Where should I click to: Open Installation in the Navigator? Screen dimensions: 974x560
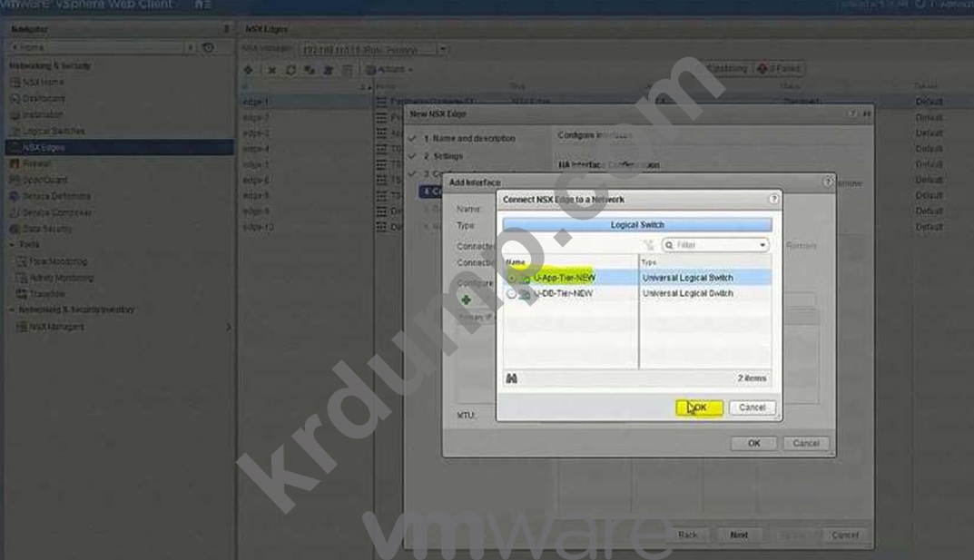click(43, 115)
